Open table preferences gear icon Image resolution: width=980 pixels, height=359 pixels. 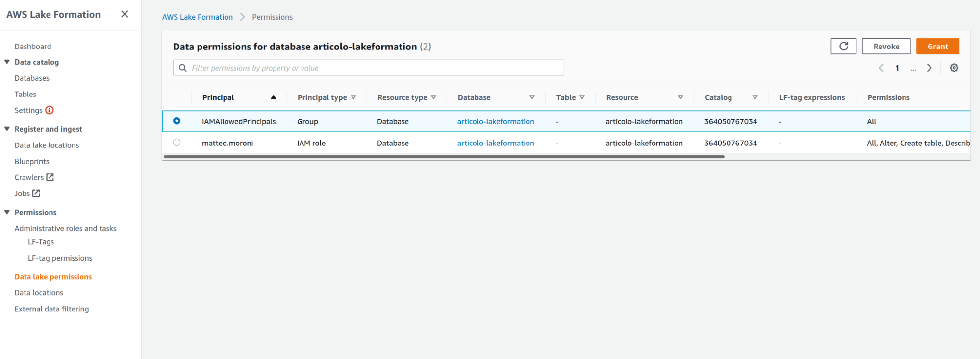coord(954,68)
